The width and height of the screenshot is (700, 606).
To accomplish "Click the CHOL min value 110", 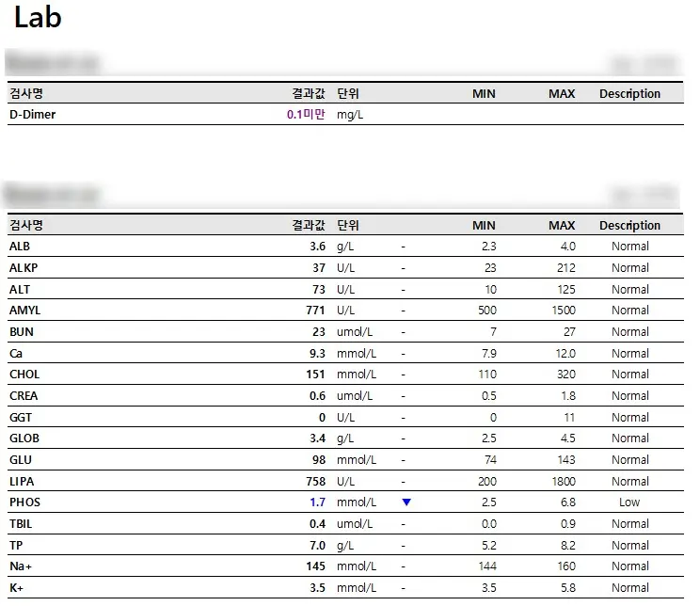I will pyautogui.click(x=487, y=375).
